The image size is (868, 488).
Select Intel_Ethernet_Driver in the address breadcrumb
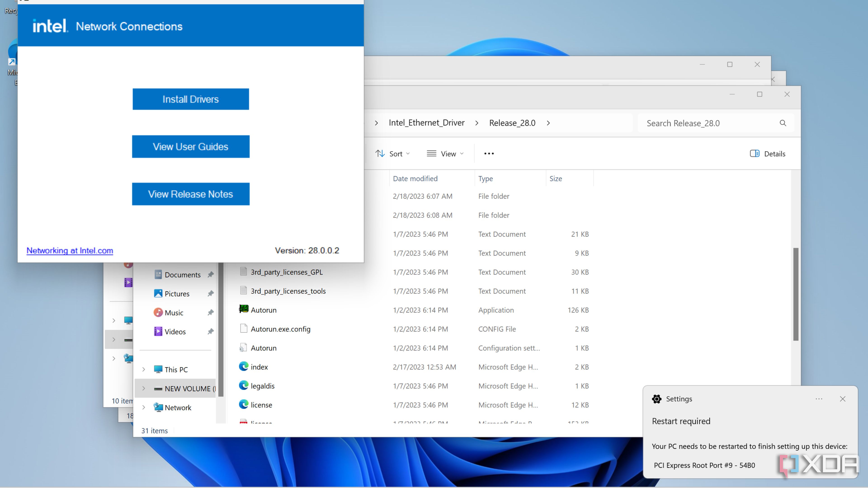(x=427, y=123)
